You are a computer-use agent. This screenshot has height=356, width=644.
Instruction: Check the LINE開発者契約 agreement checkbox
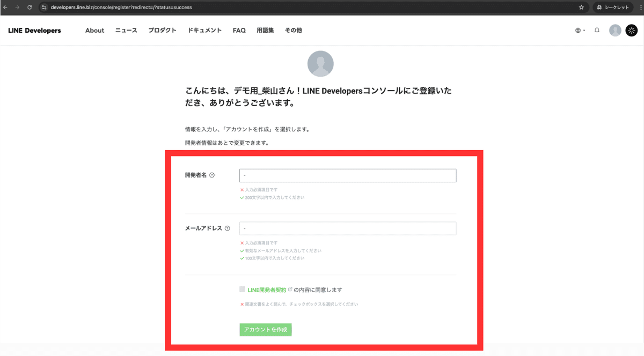(242, 289)
